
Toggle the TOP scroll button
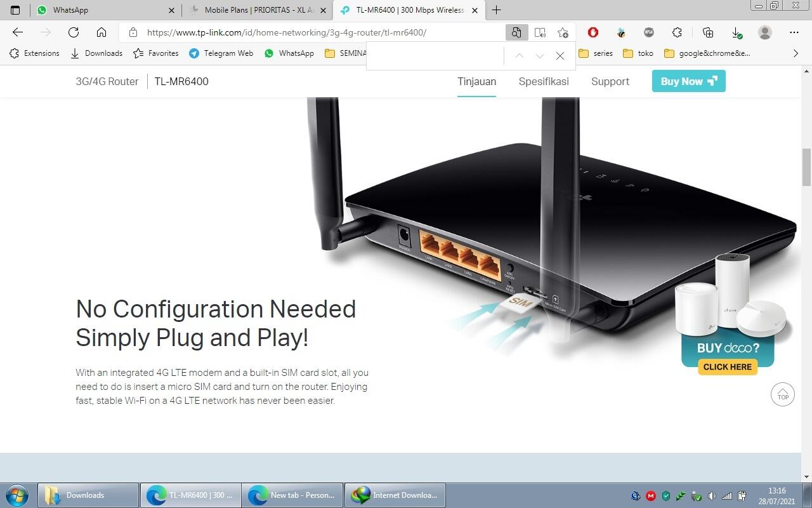point(782,394)
